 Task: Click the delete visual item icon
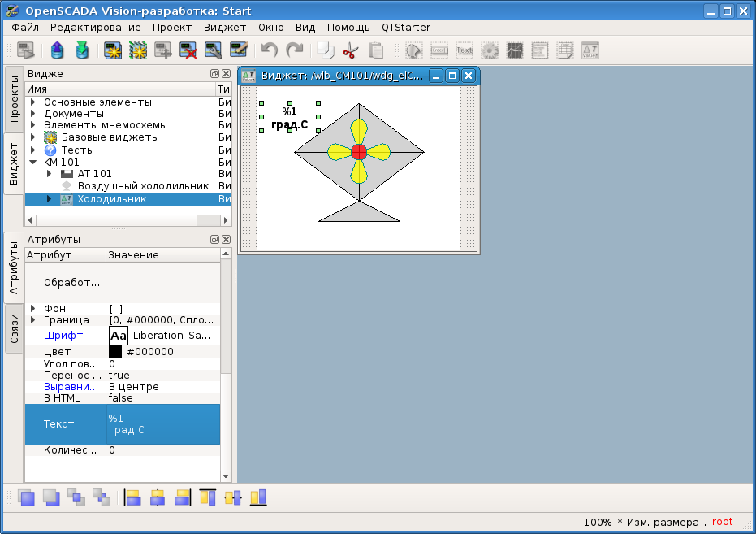[x=188, y=50]
